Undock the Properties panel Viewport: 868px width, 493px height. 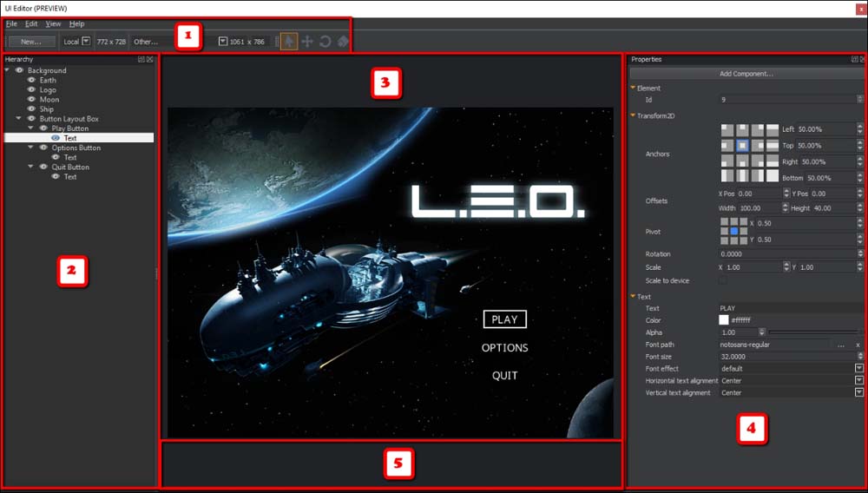[855, 59]
